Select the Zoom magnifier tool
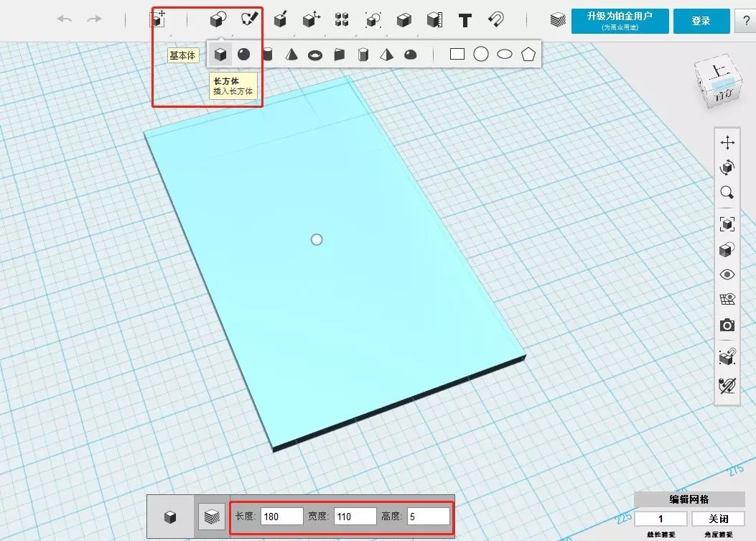This screenshot has height=541, width=756. click(727, 193)
